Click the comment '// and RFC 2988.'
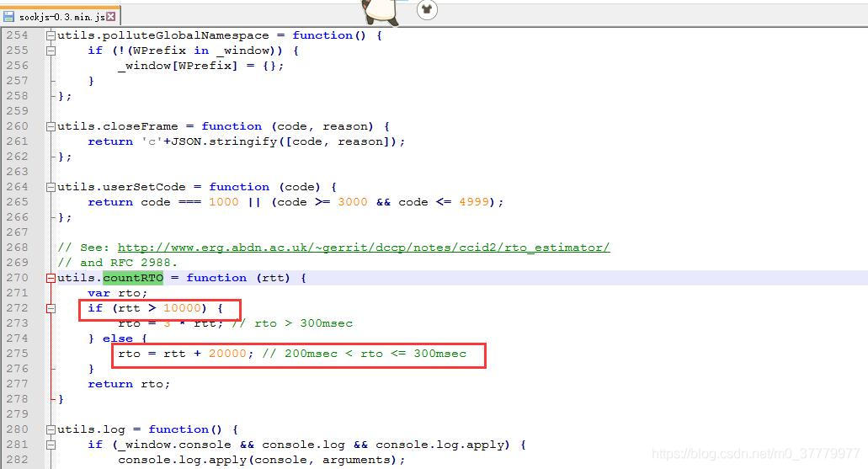Image resolution: width=868 pixels, height=469 pixels. click(x=117, y=263)
